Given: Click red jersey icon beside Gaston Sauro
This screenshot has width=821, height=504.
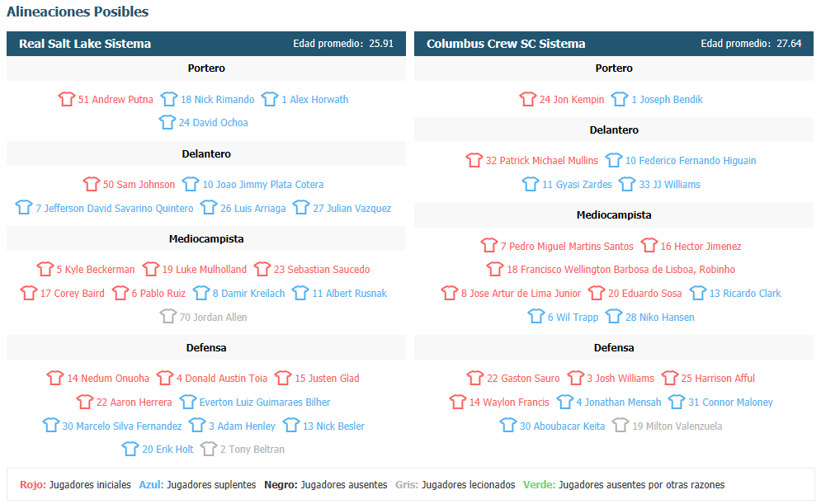Looking at the screenshot, I should point(475,378).
